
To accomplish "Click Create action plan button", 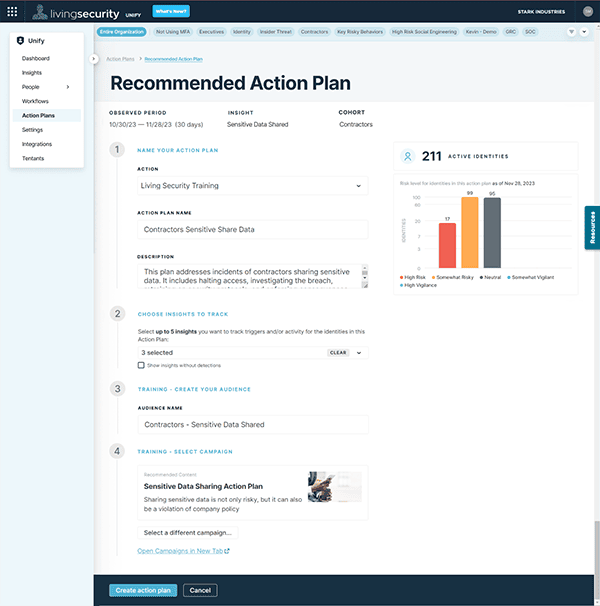I will [x=143, y=590].
